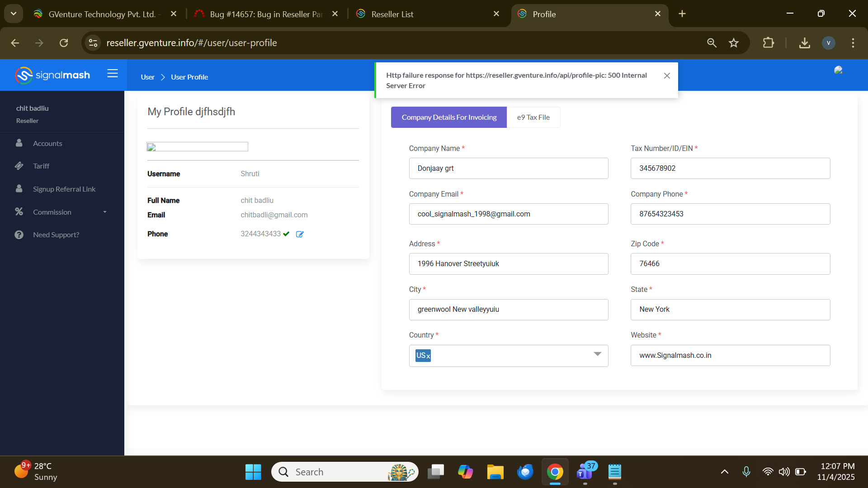Viewport: 868px width, 488px height.
Task: Open browser extensions puzzle icon
Action: (x=768, y=43)
